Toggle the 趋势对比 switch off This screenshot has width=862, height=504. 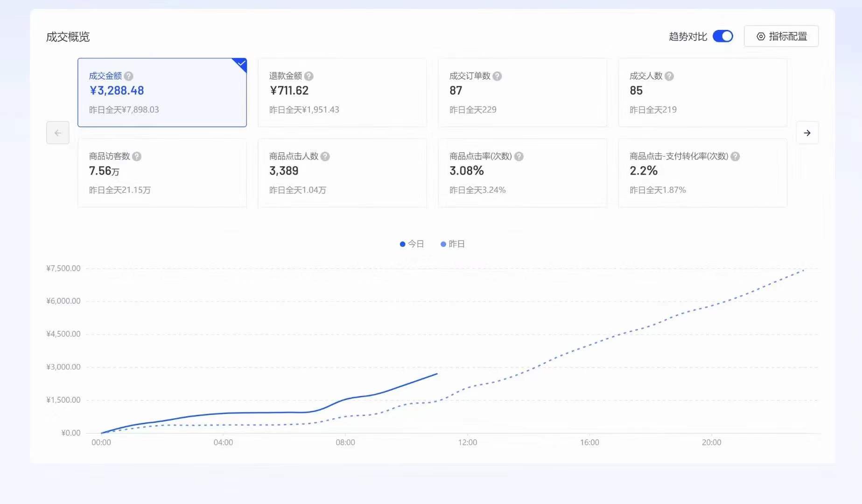(723, 36)
